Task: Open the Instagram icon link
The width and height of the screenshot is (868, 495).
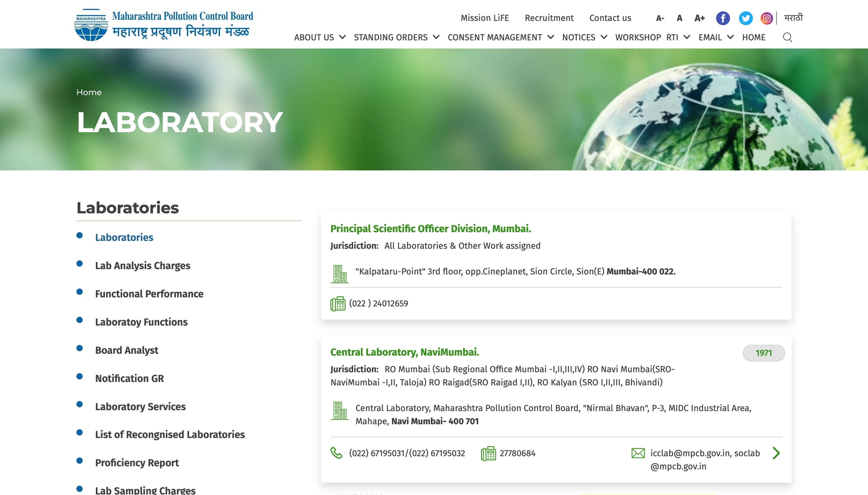Action: coord(766,18)
